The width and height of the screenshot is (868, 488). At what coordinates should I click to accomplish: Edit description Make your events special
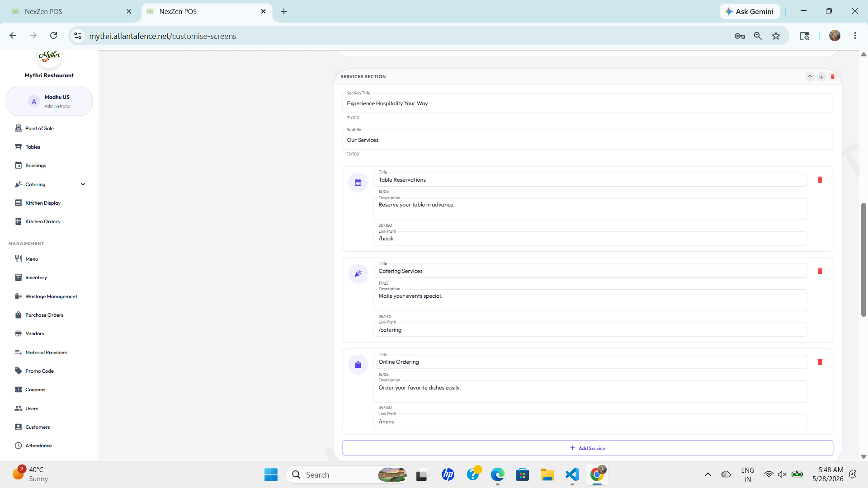coord(590,300)
